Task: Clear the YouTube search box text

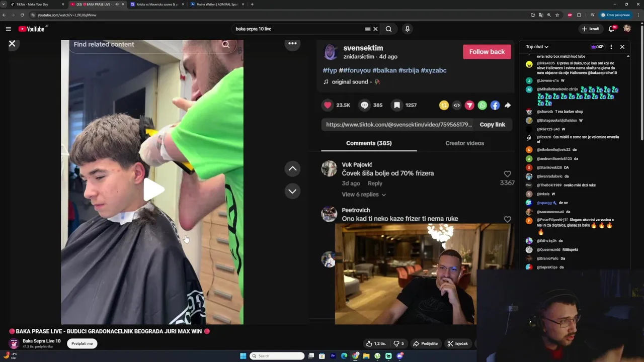Action: click(375, 29)
